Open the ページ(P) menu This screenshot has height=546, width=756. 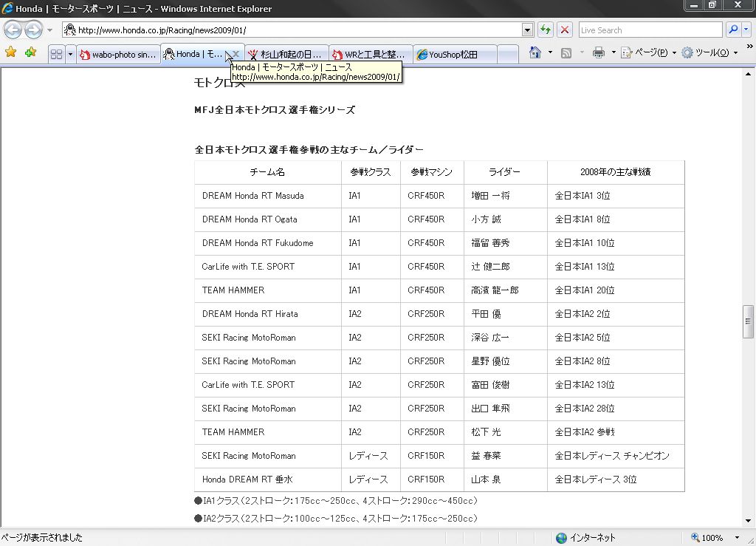648,52
